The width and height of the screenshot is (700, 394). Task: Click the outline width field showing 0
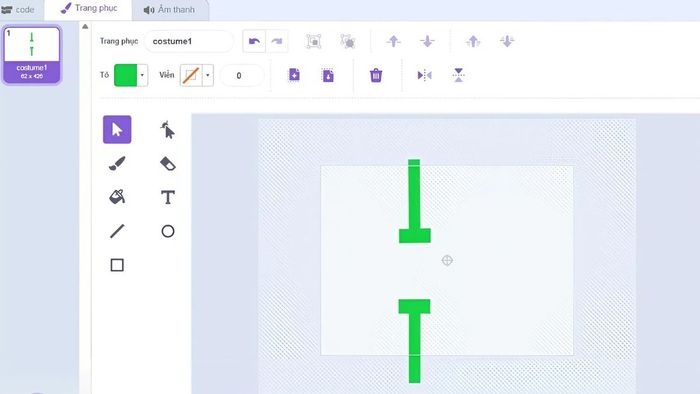click(242, 75)
